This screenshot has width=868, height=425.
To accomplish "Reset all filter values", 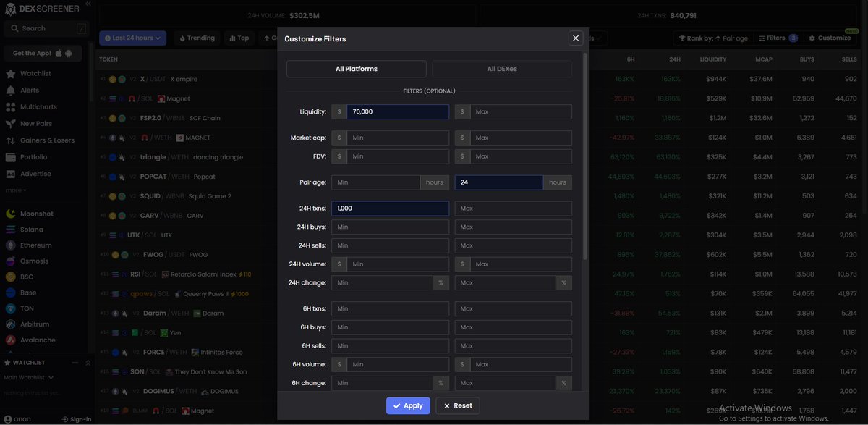I will 457,405.
